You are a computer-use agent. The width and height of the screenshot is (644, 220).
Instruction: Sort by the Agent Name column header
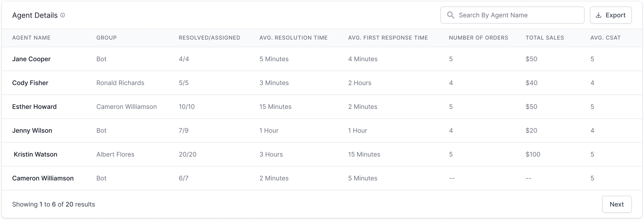click(x=31, y=38)
